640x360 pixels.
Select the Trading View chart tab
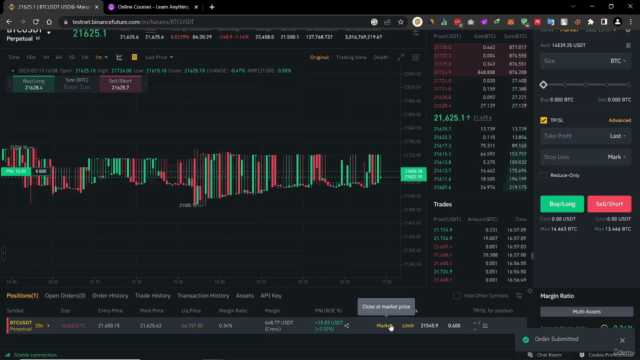tap(351, 58)
